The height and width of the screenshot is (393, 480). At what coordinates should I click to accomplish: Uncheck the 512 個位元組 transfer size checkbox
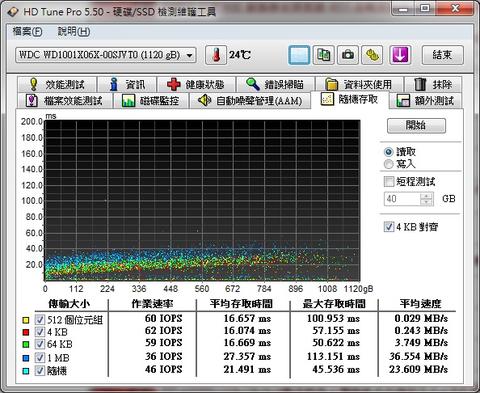pyautogui.click(x=40, y=320)
